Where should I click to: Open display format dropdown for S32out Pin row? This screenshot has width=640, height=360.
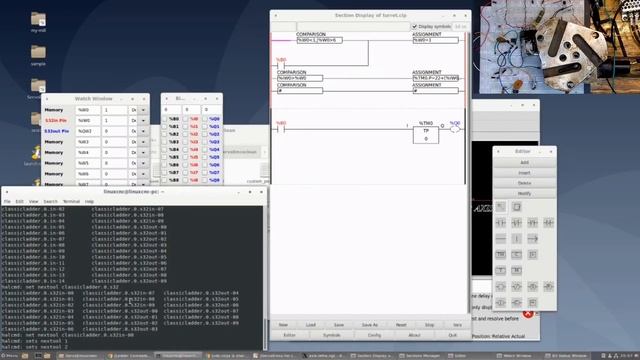pyautogui.click(x=143, y=131)
